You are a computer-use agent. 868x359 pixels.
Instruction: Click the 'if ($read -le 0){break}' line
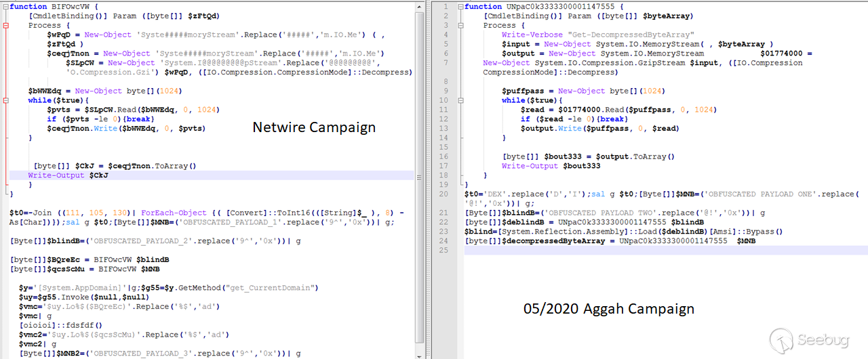click(x=574, y=119)
